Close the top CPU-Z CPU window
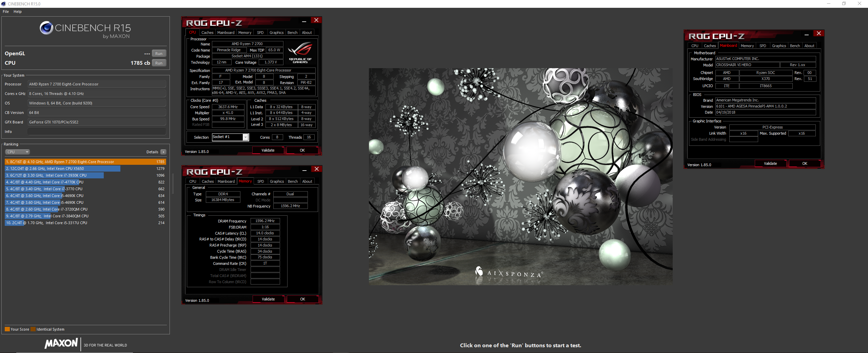 click(x=316, y=20)
